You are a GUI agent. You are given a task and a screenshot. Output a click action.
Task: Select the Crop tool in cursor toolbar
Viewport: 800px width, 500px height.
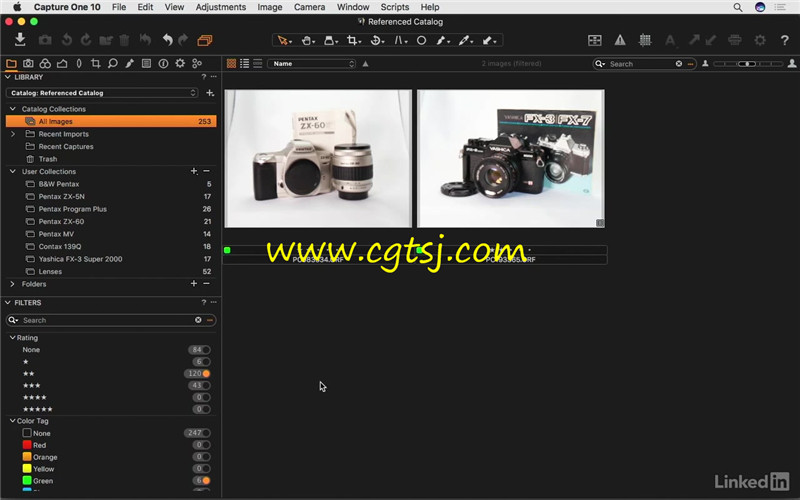pos(354,40)
